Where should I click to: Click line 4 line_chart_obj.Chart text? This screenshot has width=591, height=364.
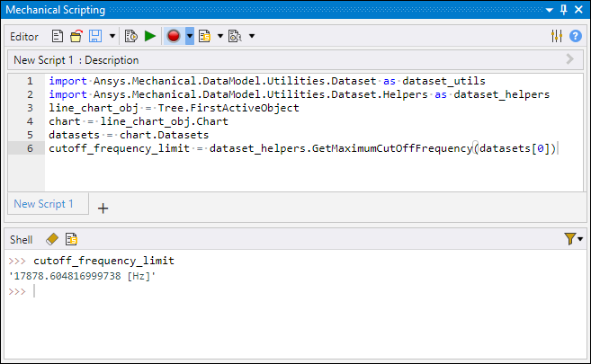coord(164,121)
